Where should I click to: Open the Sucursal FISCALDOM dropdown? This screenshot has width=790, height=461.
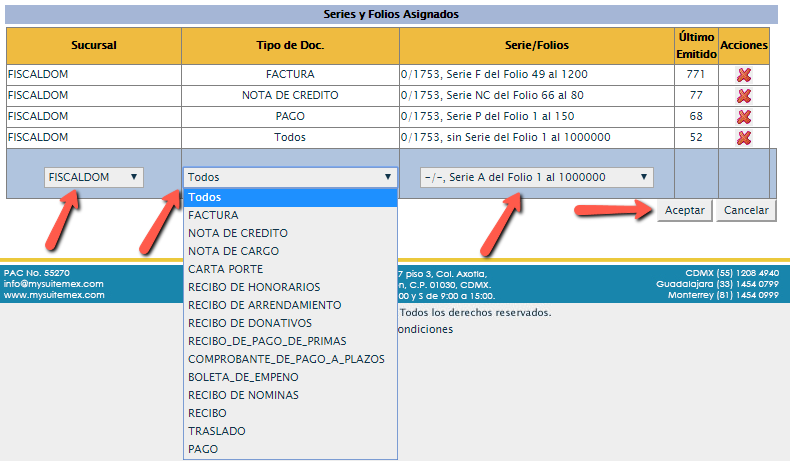coord(94,177)
